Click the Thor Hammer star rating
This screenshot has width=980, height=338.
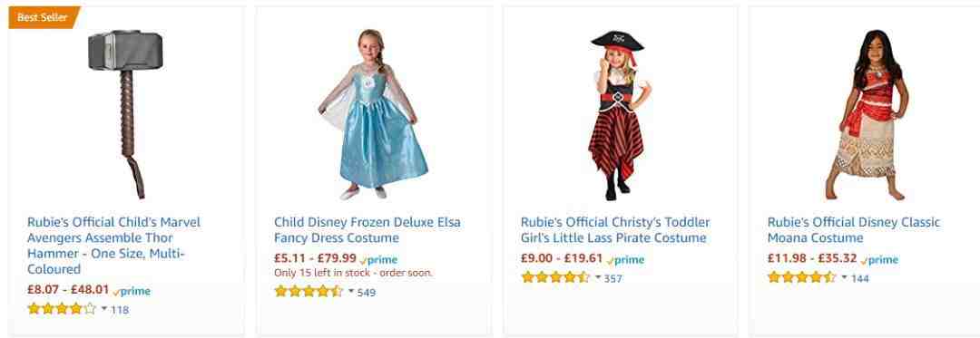62,309
